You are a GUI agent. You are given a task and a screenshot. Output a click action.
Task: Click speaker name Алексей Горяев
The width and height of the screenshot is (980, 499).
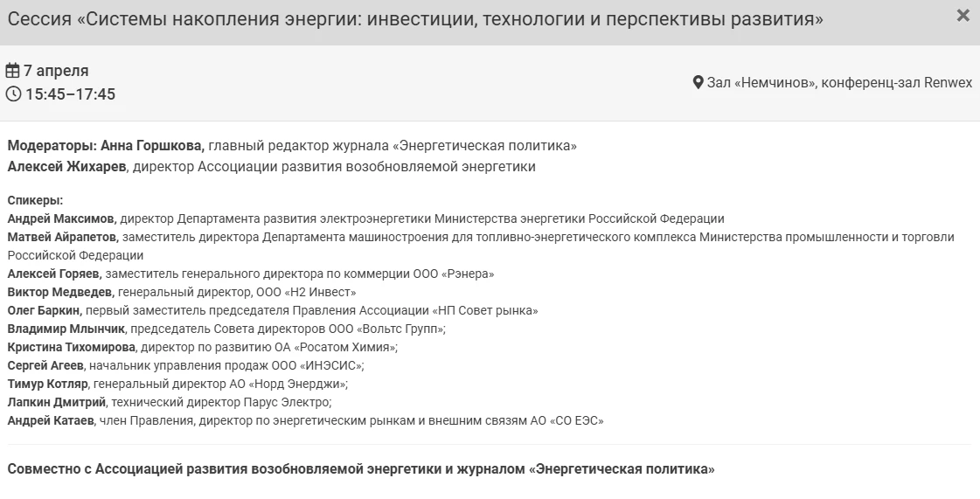(x=54, y=274)
